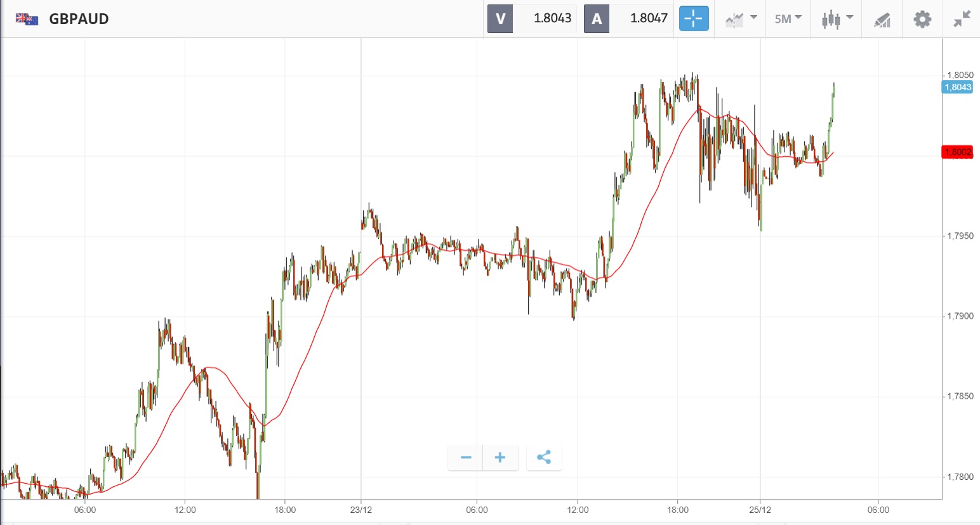
Task: Click the collapse chart arrows icon
Action: click(x=962, y=19)
